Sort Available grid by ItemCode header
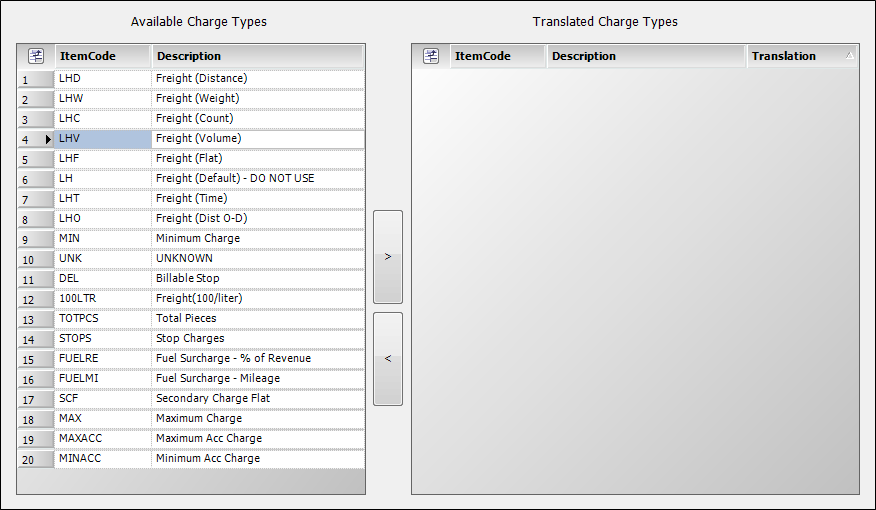 (x=102, y=56)
